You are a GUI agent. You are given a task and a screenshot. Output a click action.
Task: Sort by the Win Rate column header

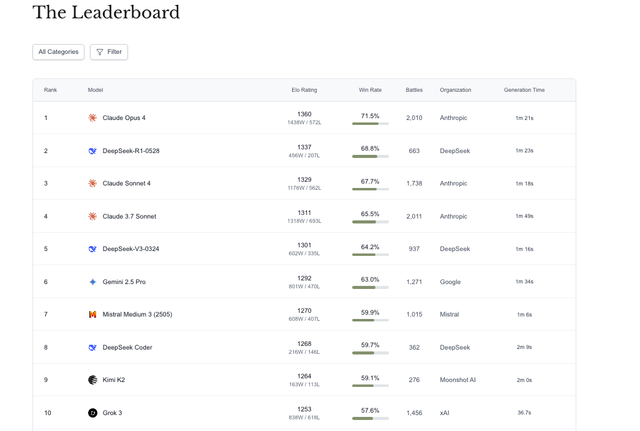[x=370, y=90]
